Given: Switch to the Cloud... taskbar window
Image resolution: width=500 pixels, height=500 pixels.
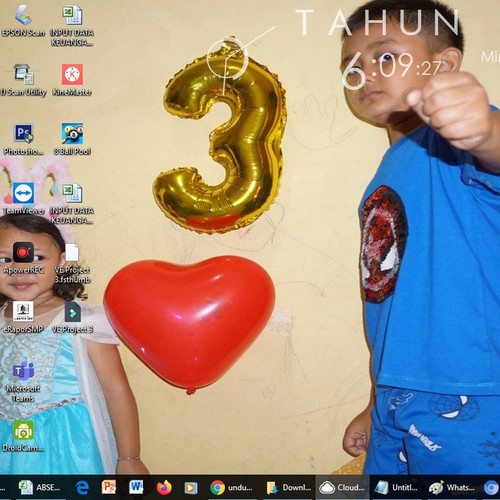Looking at the screenshot, I should [342, 488].
